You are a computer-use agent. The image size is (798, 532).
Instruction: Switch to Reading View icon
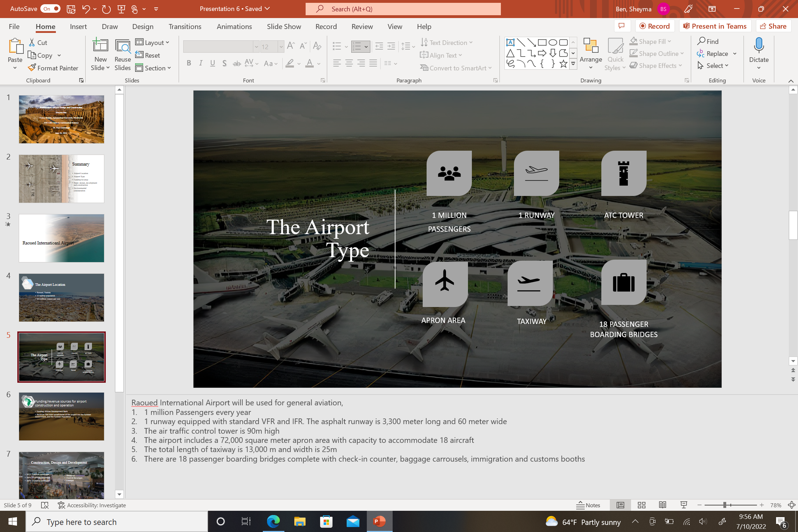(x=663, y=505)
